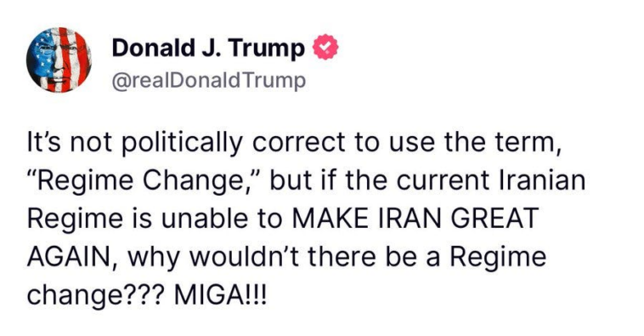Click the first line starting "It's not politically"
This screenshot has height=336, width=644.
(x=294, y=143)
